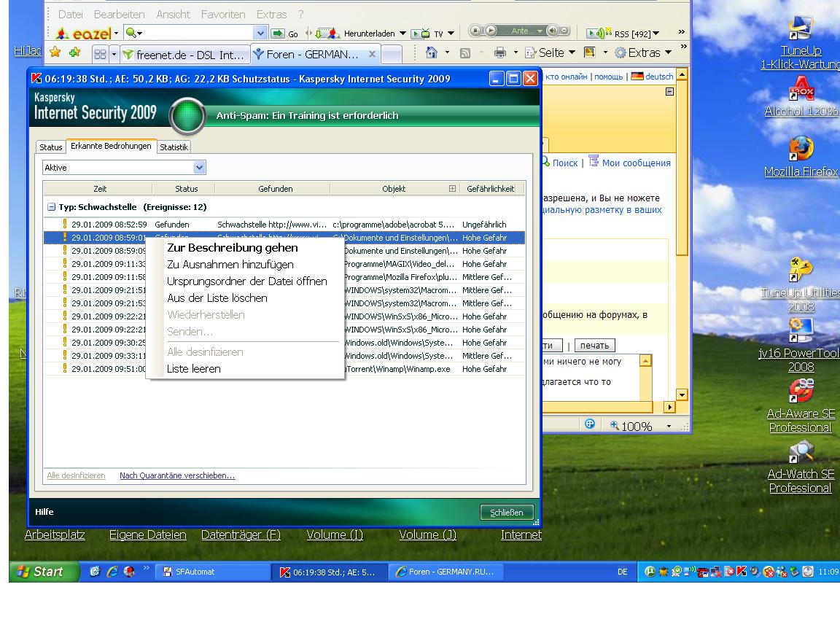Open the eazel search box dropdown arrow

coord(260,34)
